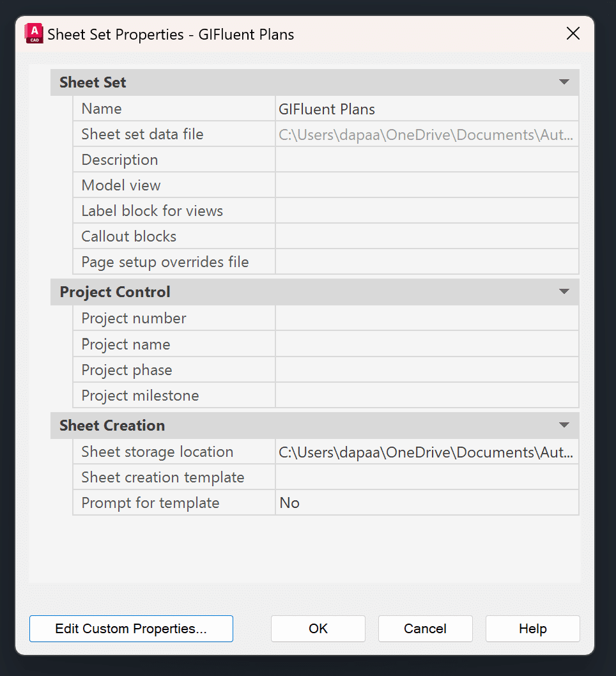Select the Sheet creation template field

click(426, 477)
